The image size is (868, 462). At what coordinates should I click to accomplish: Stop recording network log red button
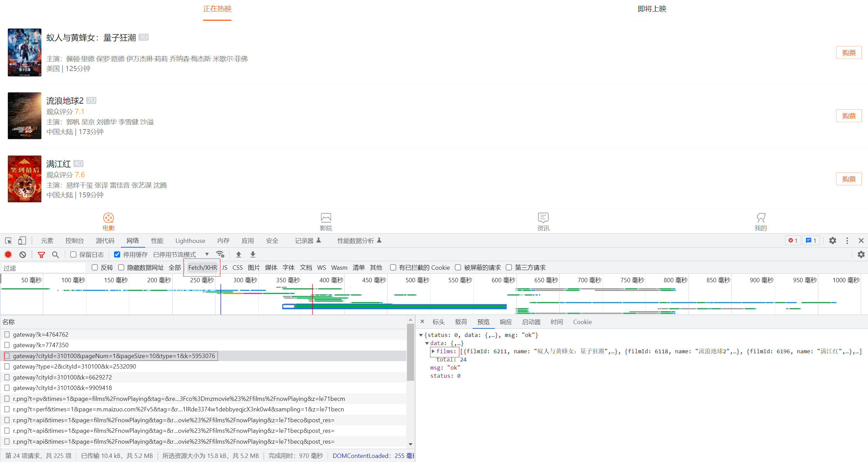(x=8, y=254)
